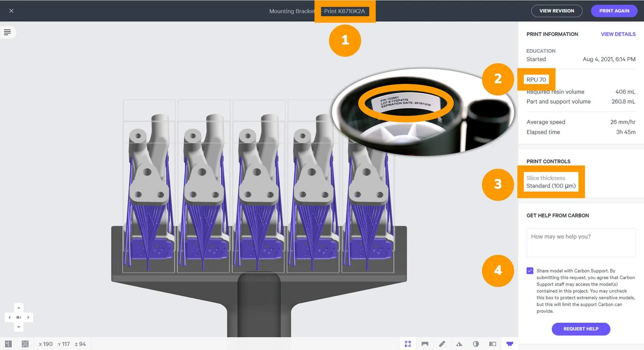This screenshot has height=350, width=644.
Task: Click the 'Standard (100 µm)' slice thickness value
Action: pos(551,186)
